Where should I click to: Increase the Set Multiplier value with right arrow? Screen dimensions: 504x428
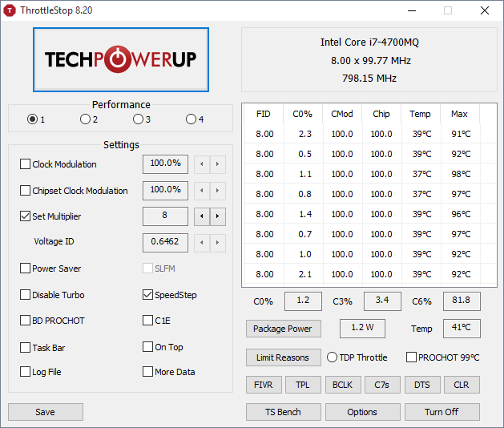tap(218, 216)
